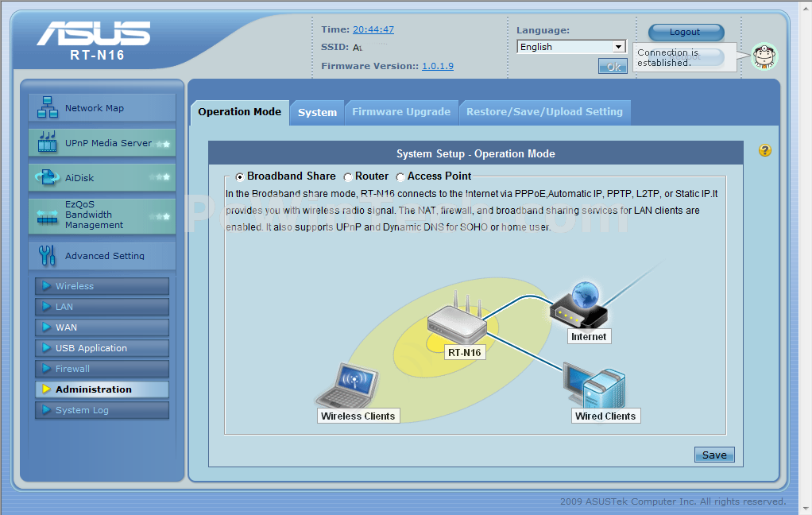
Task: Click the EzQoS Bandwidth Management label
Action: click(95, 215)
